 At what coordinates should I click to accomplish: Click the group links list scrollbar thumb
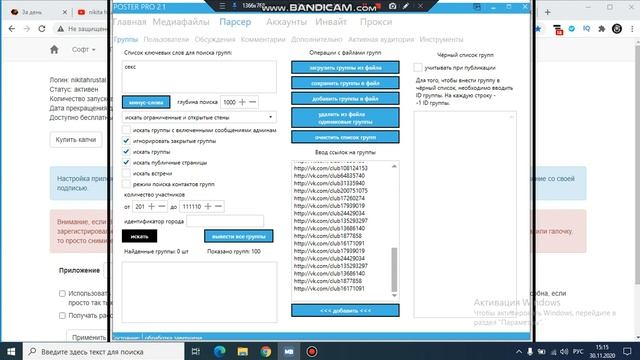[394, 269]
